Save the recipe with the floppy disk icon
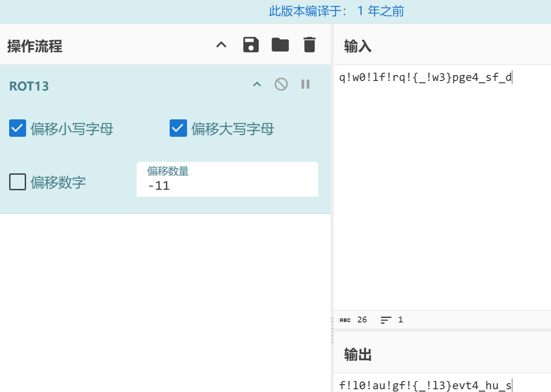Image resolution: width=551 pixels, height=392 pixels. (251, 45)
